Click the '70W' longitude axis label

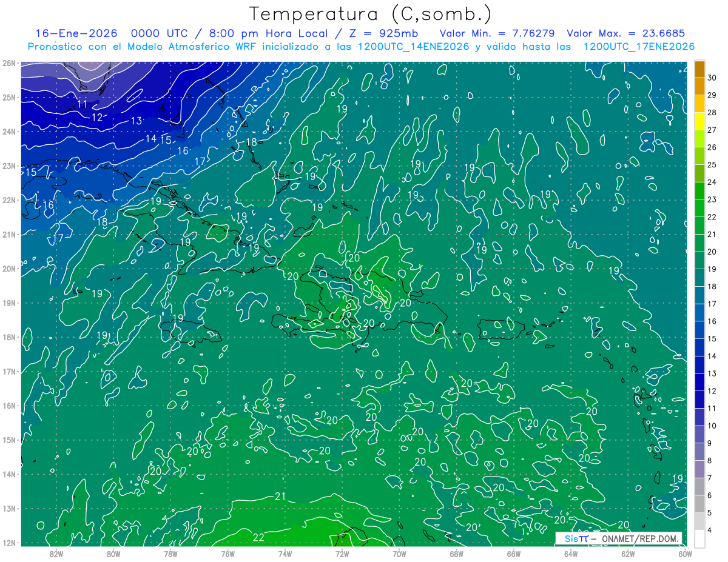click(x=399, y=554)
